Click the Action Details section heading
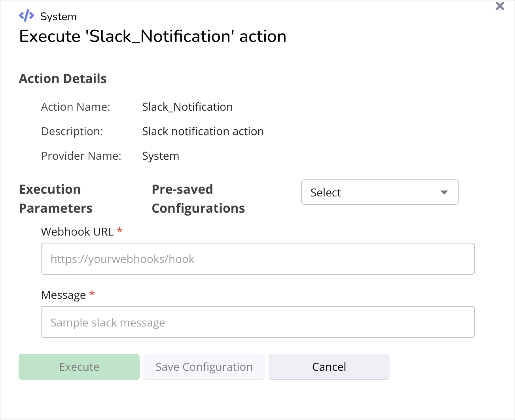515x420 pixels. click(x=63, y=79)
